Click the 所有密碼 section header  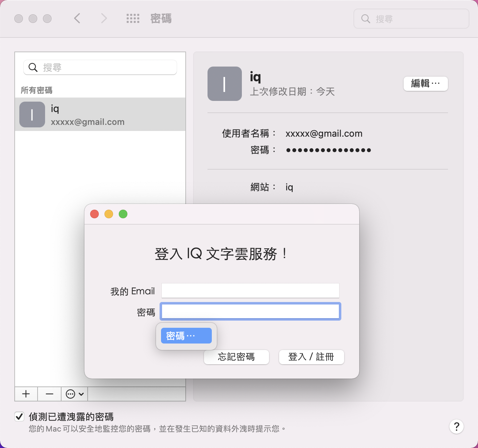click(x=36, y=90)
